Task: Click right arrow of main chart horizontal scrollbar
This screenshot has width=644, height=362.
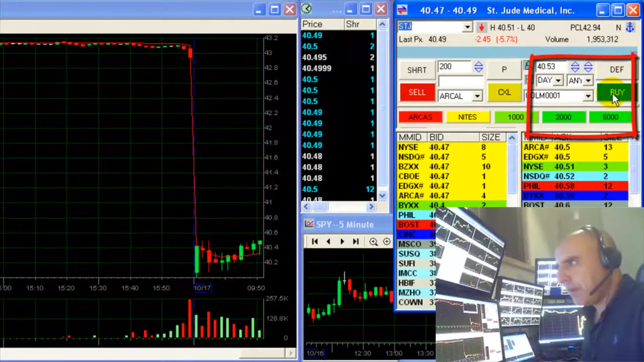Action: [x=291, y=353]
